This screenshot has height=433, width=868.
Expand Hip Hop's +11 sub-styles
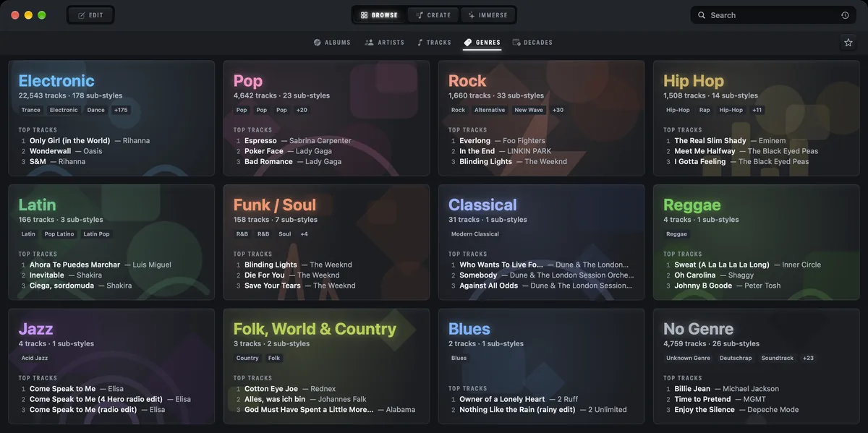757,110
